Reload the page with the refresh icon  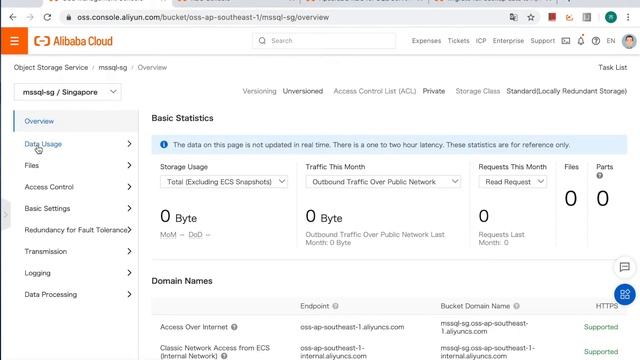pyautogui.click(x=47, y=17)
